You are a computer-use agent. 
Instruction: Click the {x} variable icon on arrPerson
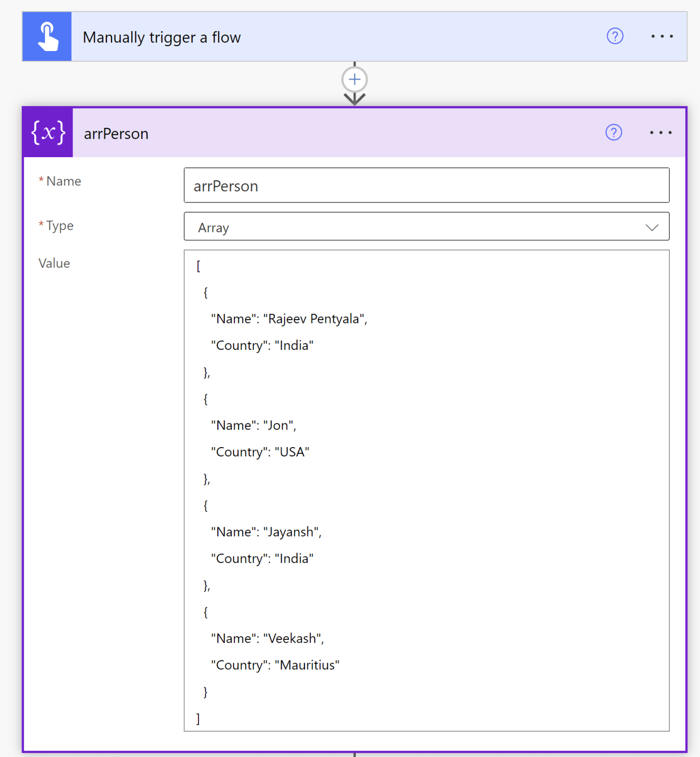(x=47, y=132)
